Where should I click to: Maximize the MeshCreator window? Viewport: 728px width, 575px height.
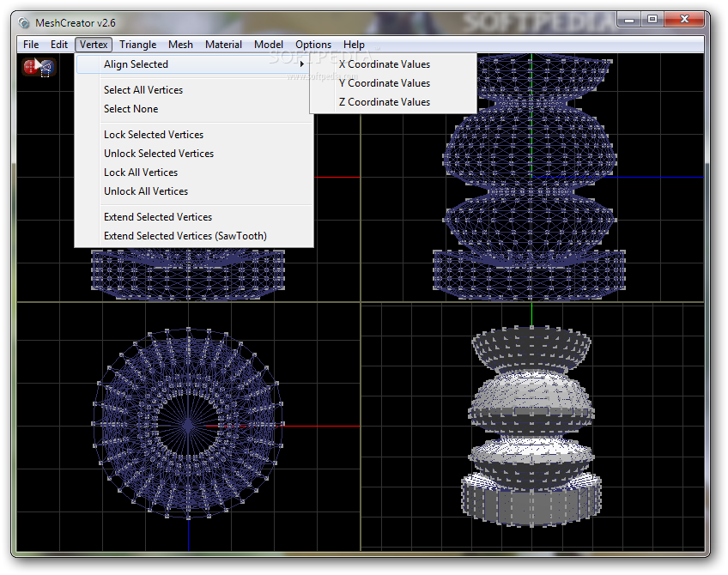[x=652, y=20]
